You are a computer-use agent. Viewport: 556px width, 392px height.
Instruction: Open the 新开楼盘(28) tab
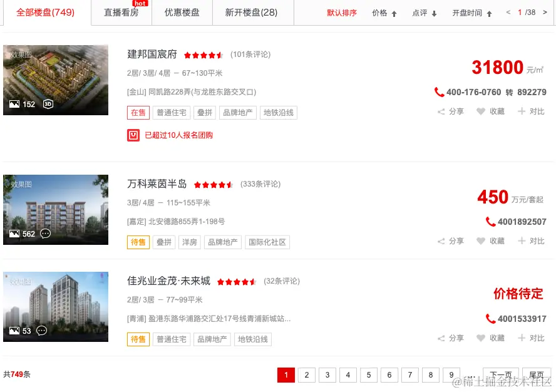pos(252,13)
